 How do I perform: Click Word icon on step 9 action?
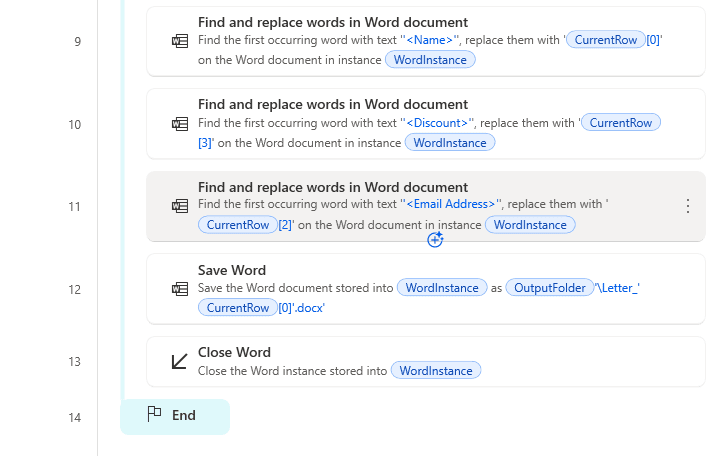(180, 41)
